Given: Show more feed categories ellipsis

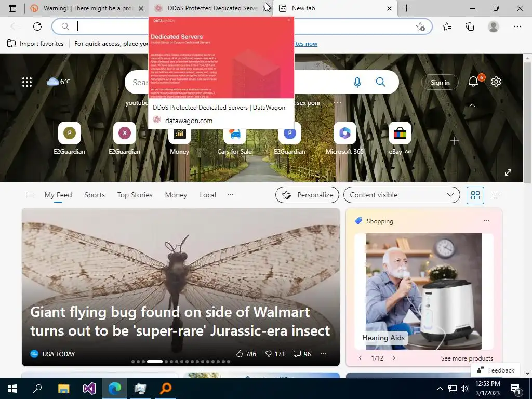Looking at the screenshot, I should coord(231,194).
